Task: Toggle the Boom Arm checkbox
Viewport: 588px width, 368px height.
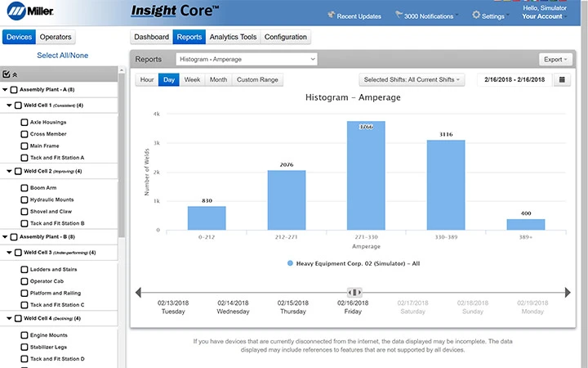Action: 24,188
